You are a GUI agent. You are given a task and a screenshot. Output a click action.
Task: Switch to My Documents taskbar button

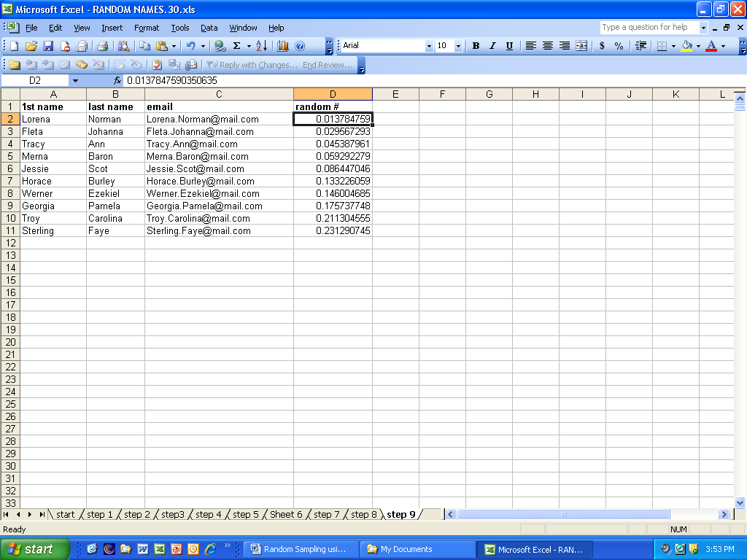coord(417,549)
